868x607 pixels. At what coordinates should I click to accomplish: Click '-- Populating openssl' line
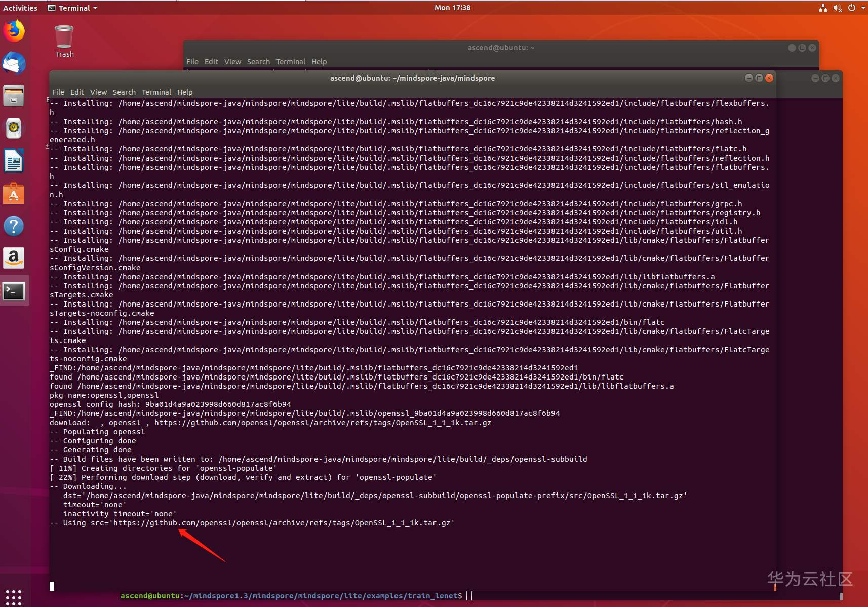[97, 432]
